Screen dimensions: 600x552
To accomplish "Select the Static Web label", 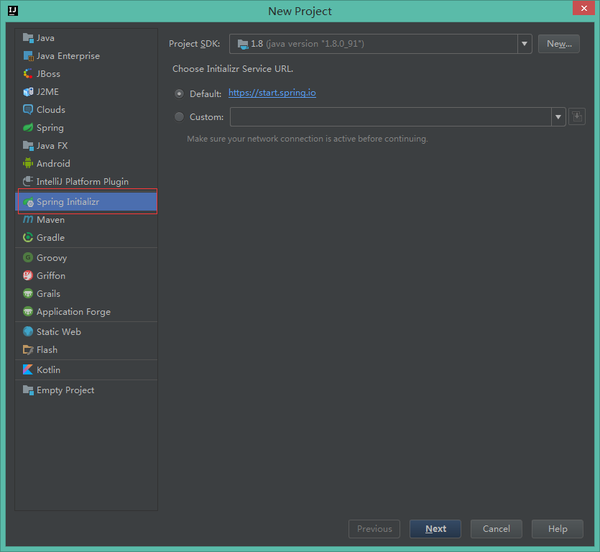I will coord(59,332).
